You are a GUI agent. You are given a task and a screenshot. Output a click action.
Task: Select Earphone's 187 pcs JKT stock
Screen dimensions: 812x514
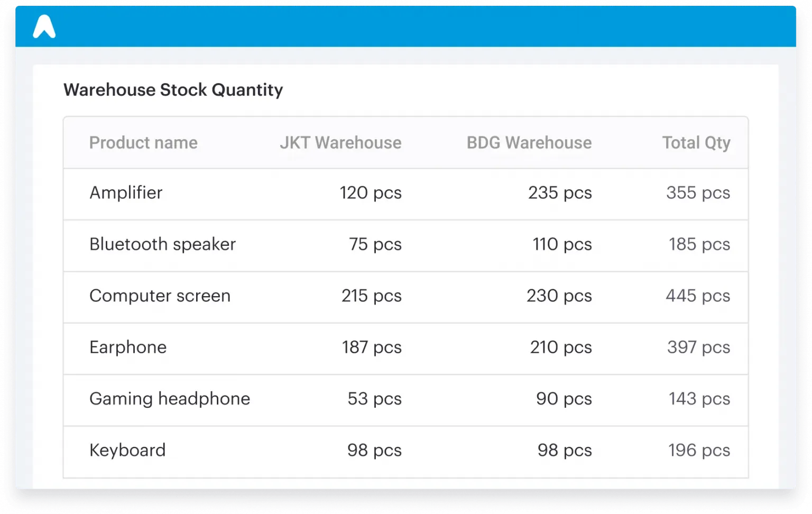pyautogui.click(x=371, y=347)
